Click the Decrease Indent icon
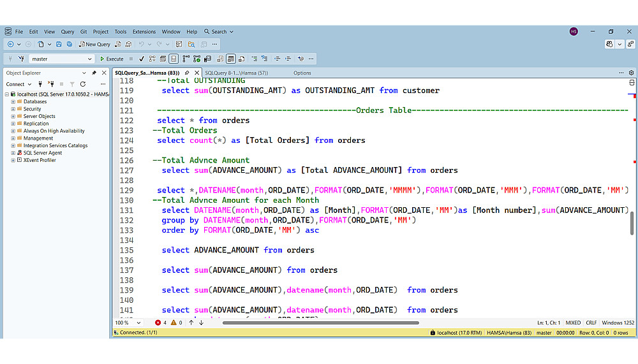The height and width of the screenshot is (364, 638). pos(277,59)
